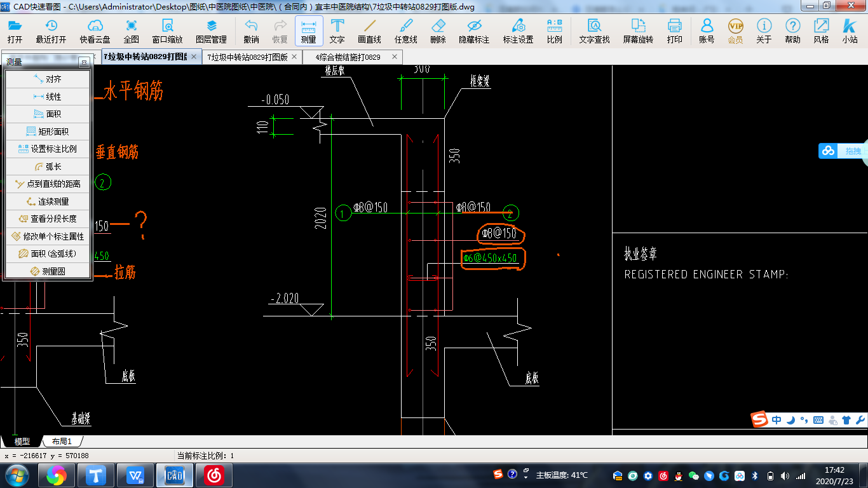Click the 风格 style icon
The height and width of the screenshot is (488, 868).
click(x=821, y=31)
